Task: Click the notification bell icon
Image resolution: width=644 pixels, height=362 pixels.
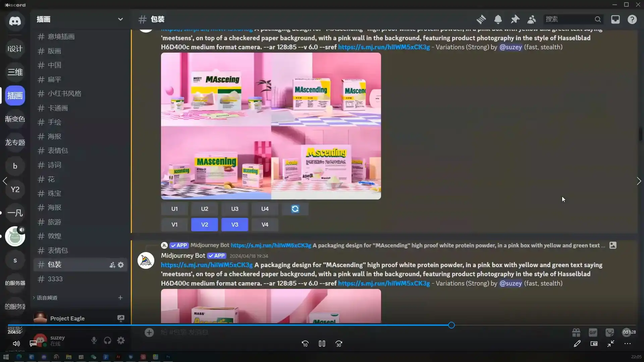Action: pos(498,19)
